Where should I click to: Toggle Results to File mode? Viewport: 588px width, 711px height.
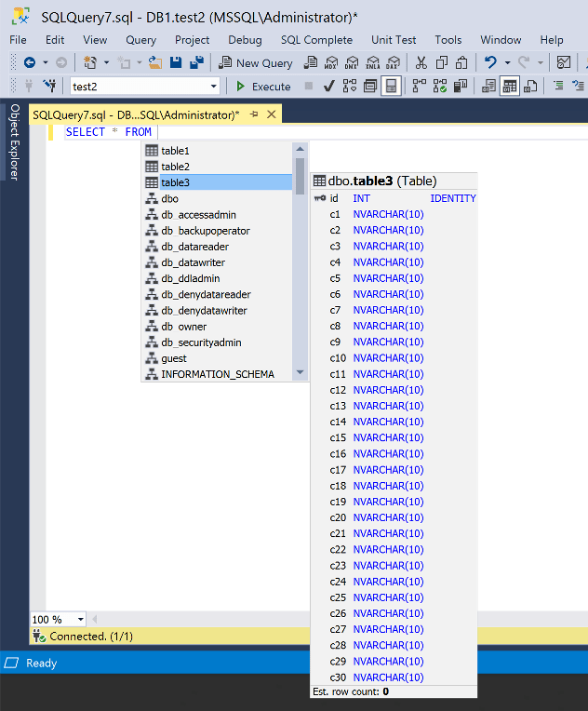530,86
